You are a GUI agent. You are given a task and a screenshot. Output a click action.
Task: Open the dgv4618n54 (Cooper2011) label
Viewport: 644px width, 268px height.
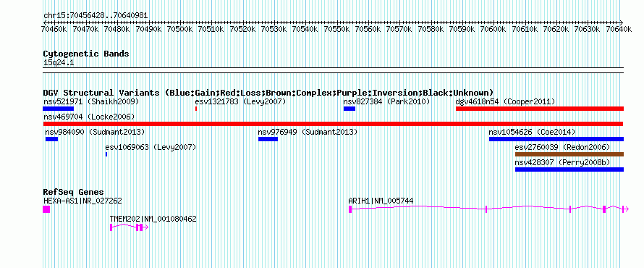point(505,101)
